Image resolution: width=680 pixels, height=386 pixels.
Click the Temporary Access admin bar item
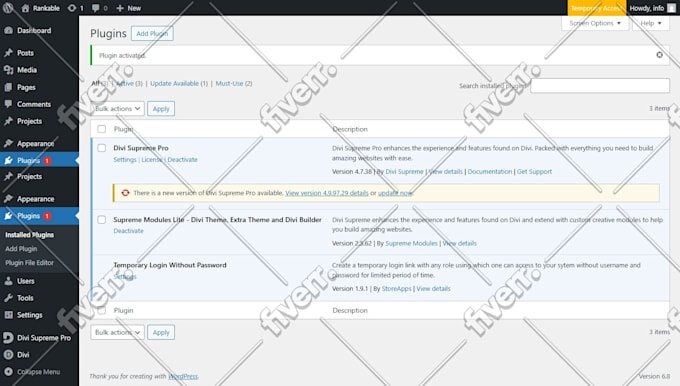pyautogui.click(x=596, y=8)
